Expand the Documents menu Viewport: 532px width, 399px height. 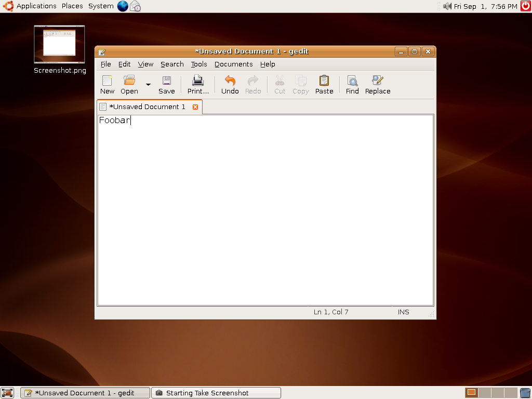pos(233,64)
